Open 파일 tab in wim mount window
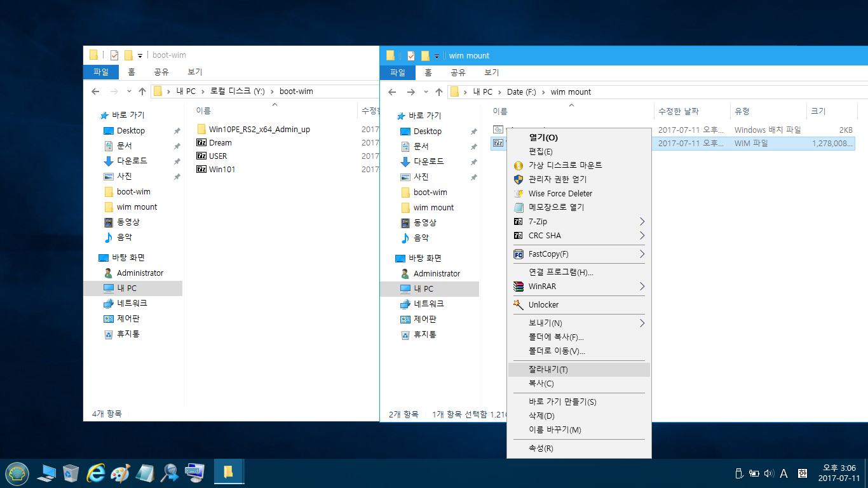Viewport: 868px width, 488px height. click(x=398, y=72)
